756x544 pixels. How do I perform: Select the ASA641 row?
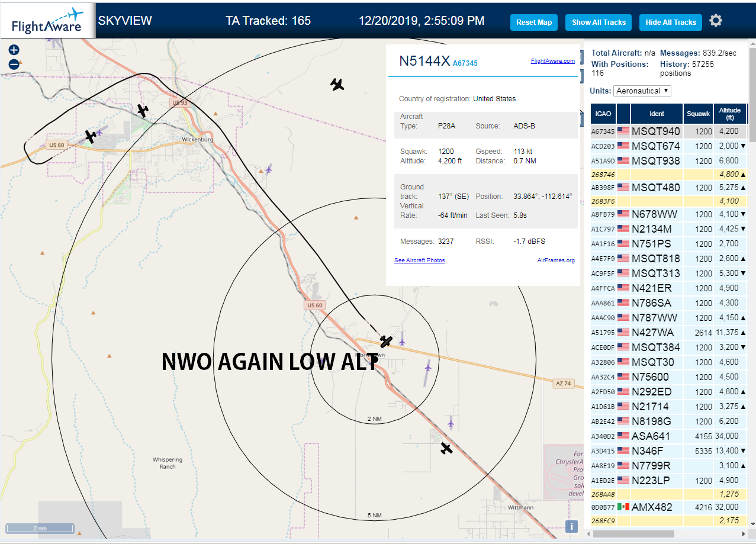668,436
